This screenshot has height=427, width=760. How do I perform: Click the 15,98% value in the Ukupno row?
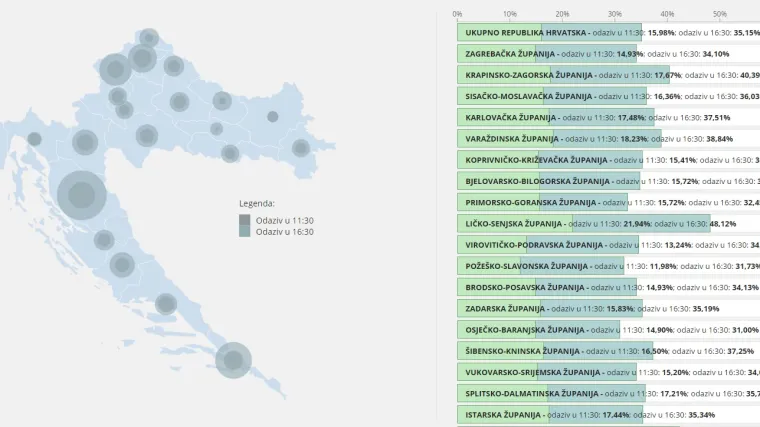661,33
